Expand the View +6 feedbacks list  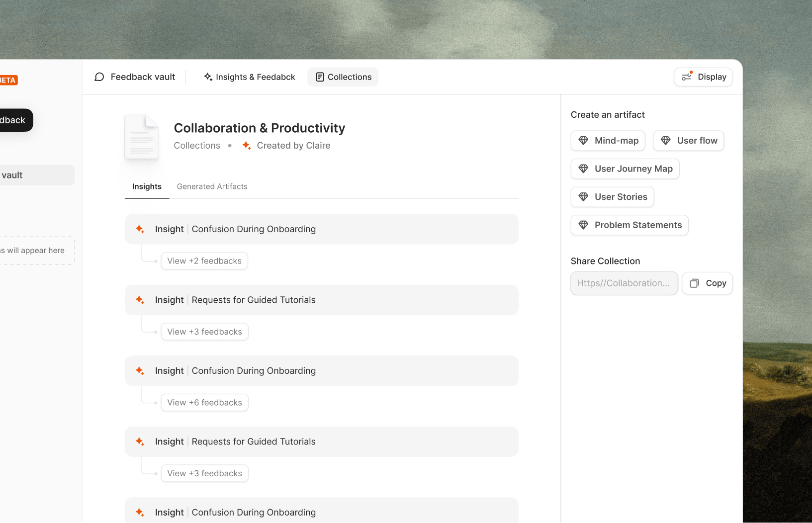click(204, 403)
